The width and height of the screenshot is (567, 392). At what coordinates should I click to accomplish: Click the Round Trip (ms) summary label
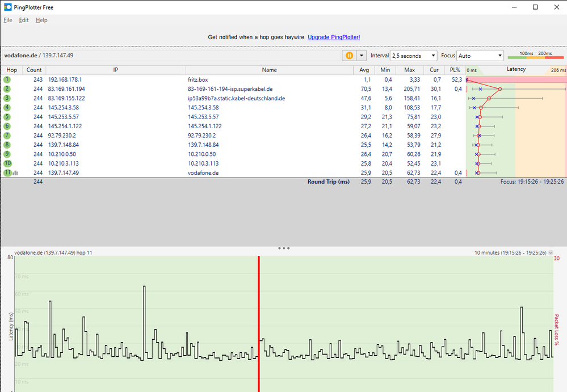point(329,182)
